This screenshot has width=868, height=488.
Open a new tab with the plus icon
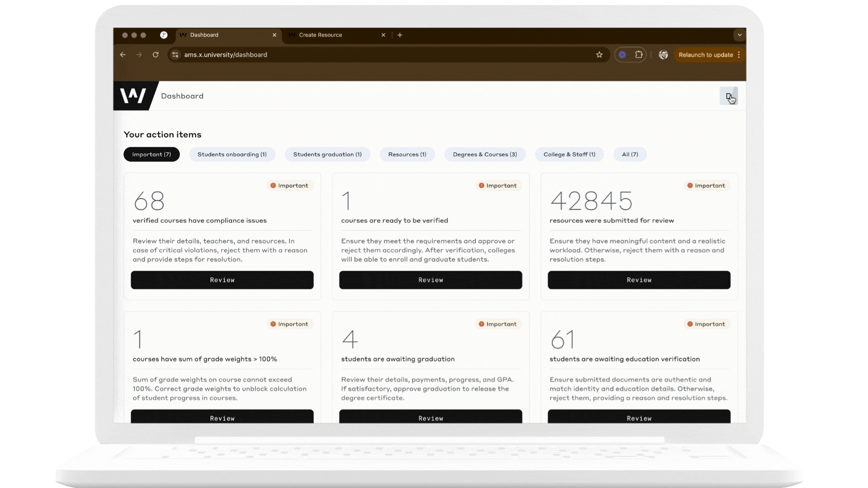tap(400, 35)
